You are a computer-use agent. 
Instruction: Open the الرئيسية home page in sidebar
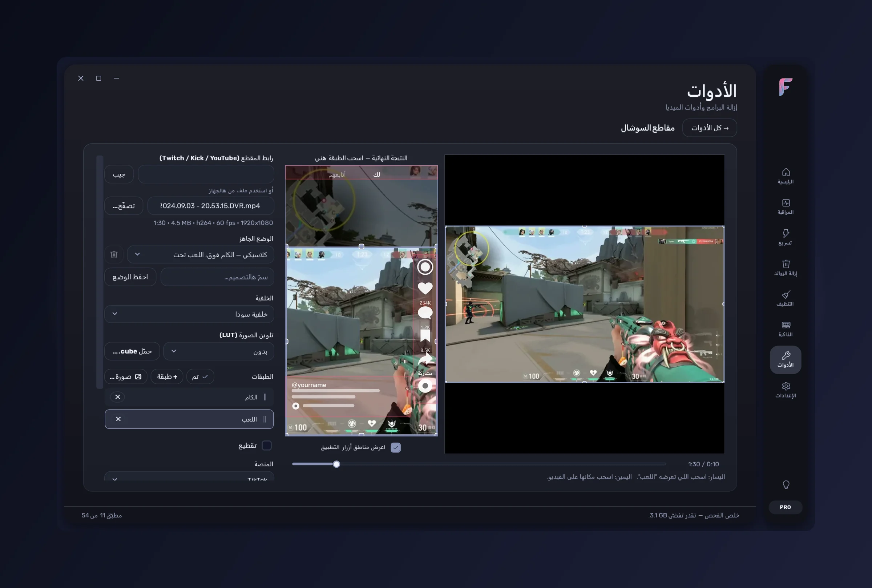click(786, 176)
